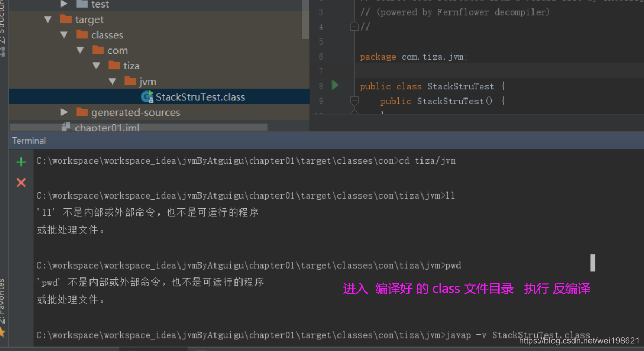644x351 pixels.
Task: Click the tiza folder icon
Action: click(x=114, y=66)
